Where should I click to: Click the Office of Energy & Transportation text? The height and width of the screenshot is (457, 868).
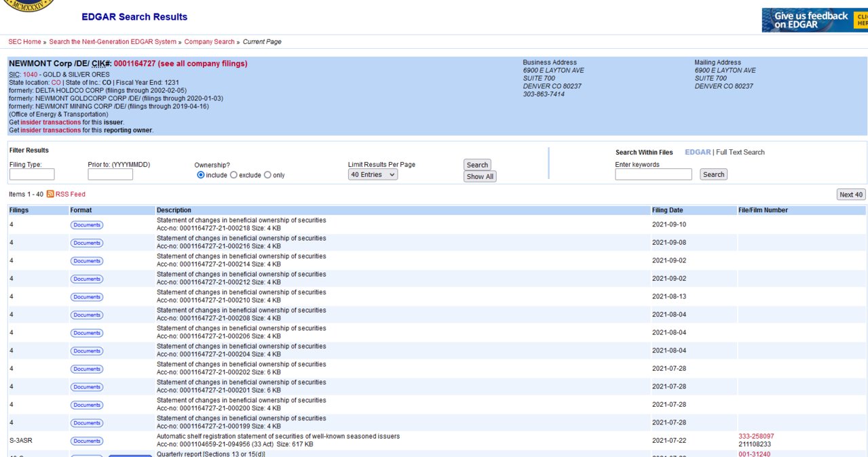click(x=58, y=115)
